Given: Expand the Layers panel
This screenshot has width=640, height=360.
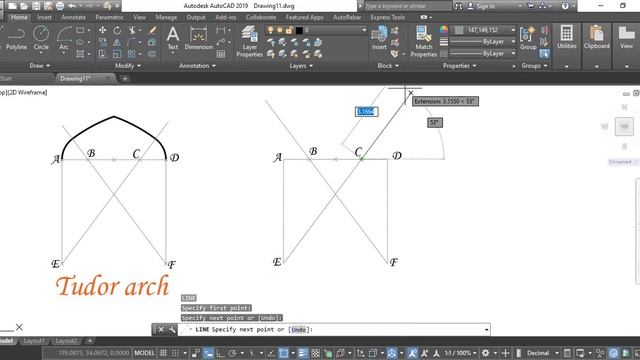Looking at the screenshot, I should (301, 66).
